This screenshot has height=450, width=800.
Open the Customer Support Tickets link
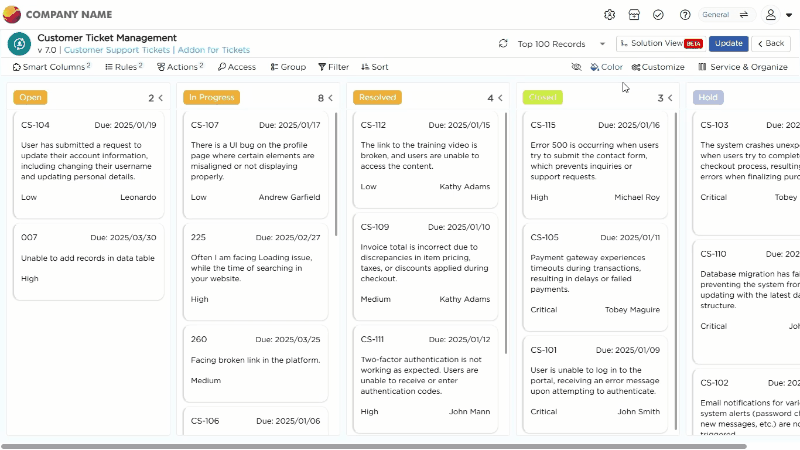coord(117,50)
